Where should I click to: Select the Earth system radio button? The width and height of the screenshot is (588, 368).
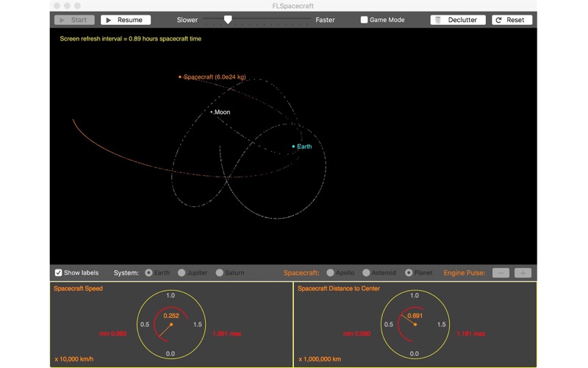point(149,273)
